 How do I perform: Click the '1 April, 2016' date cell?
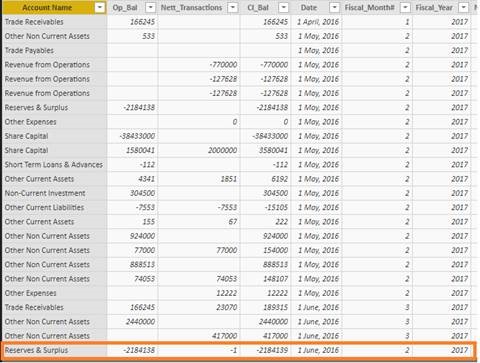coord(317,22)
